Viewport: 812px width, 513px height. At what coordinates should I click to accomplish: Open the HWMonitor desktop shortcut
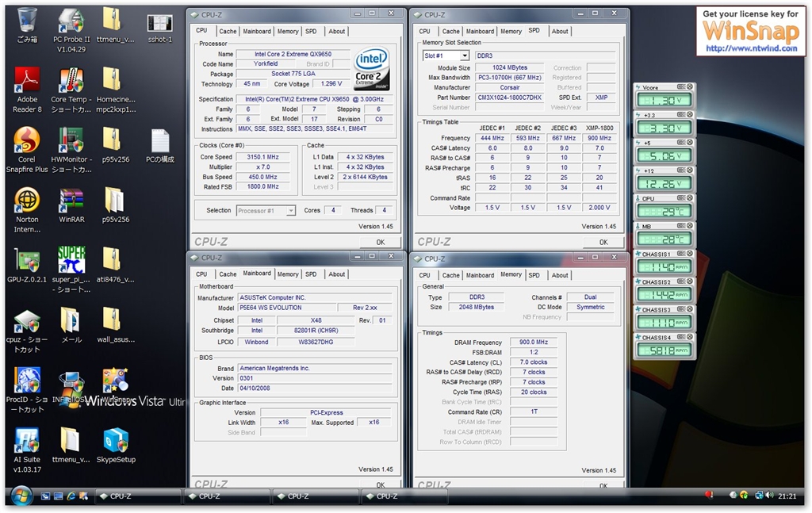[71, 143]
